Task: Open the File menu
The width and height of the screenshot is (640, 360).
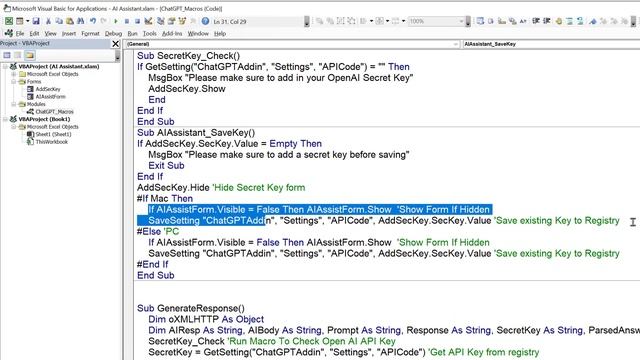Action: (20, 33)
